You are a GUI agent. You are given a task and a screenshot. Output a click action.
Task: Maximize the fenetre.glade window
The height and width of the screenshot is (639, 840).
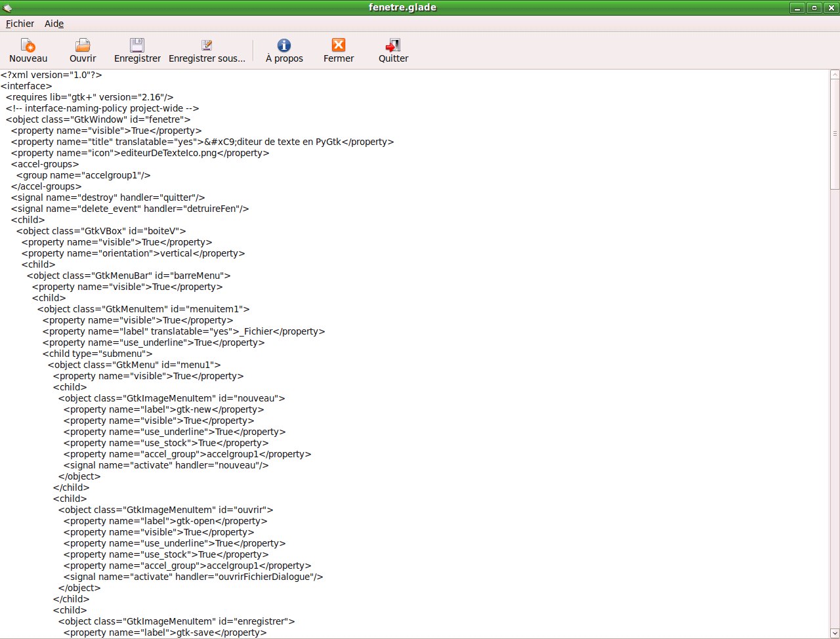(814, 8)
